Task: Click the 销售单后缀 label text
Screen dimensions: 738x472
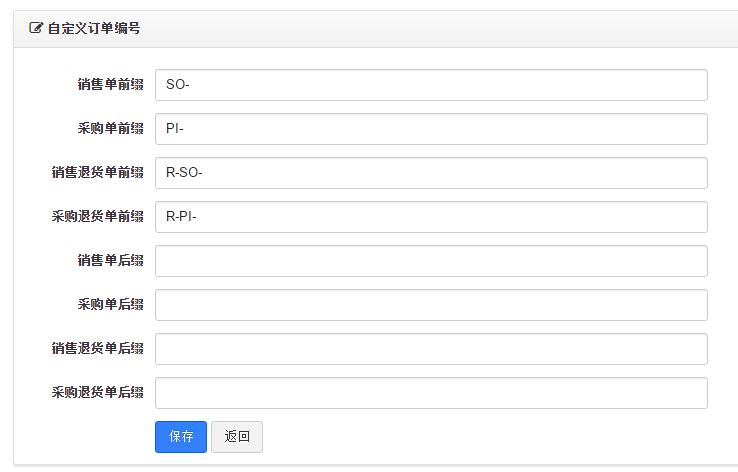Action: [110, 261]
